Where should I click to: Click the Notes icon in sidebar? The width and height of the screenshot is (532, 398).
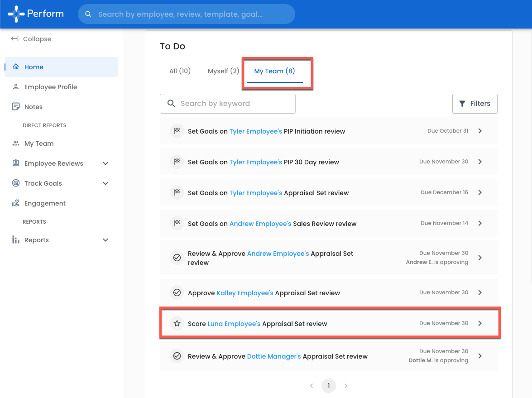click(x=15, y=106)
